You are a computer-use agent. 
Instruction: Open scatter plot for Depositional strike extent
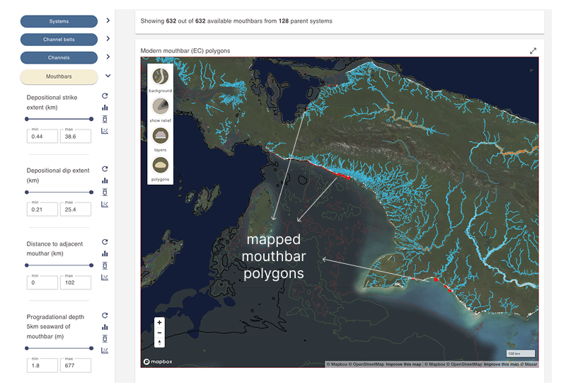[x=105, y=131]
